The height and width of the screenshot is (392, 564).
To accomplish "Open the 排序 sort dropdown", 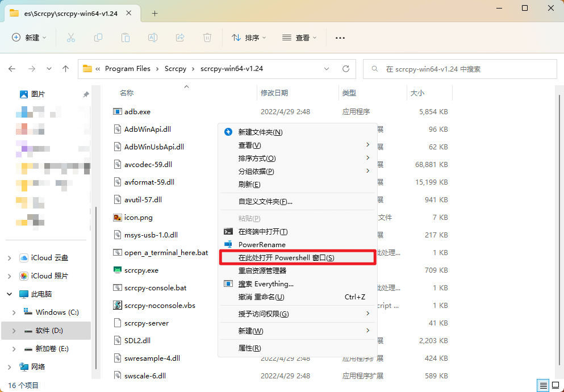I will [x=249, y=37].
